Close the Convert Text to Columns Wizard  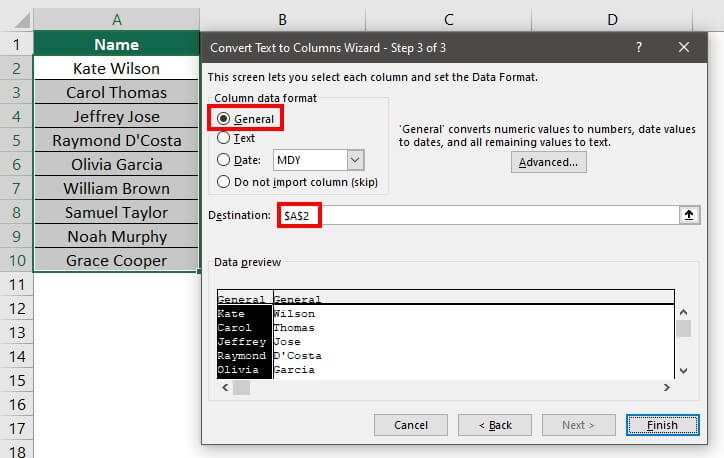pyautogui.click(x=684, y=47)
